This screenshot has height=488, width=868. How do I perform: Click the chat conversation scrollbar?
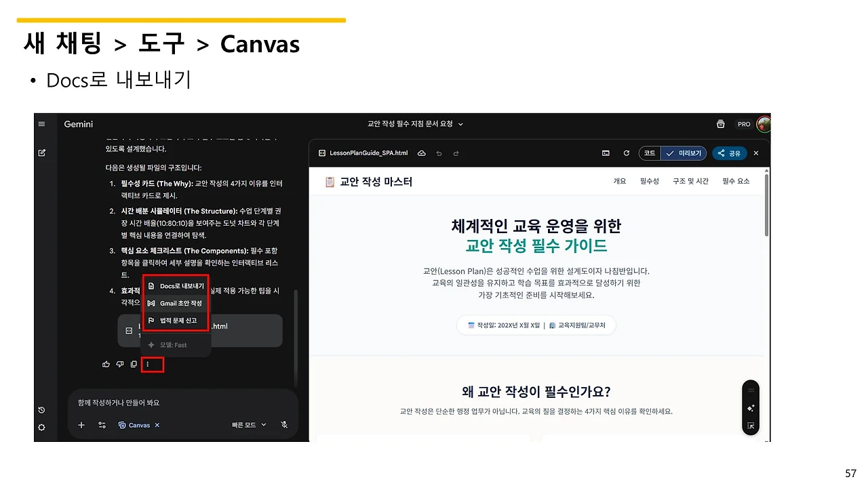coord(295,339)
